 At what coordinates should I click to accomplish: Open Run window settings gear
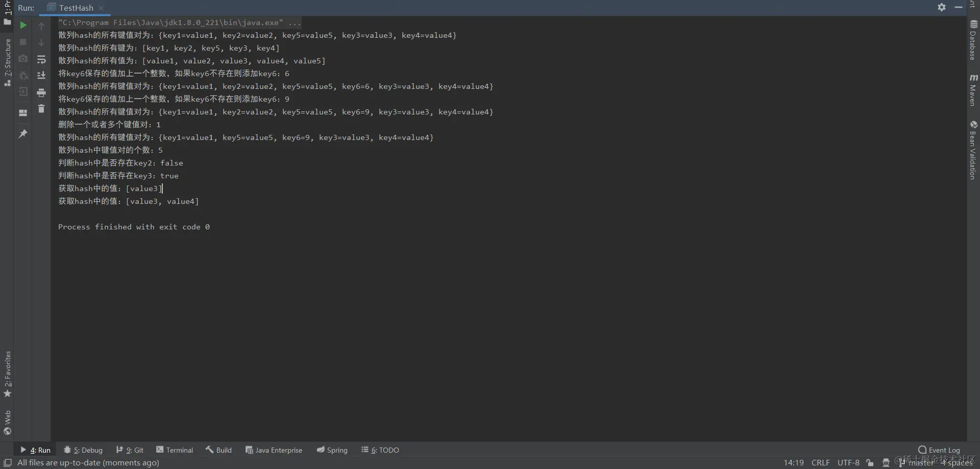tap(942, 7)
